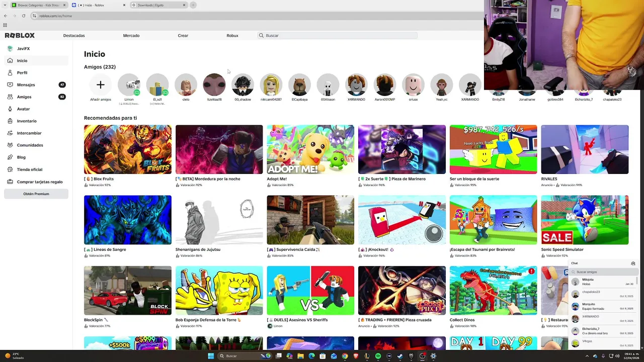Screen dimensions: 644x362
Task: Show hidden system tray icons chevron
Action: pos(587,356)
